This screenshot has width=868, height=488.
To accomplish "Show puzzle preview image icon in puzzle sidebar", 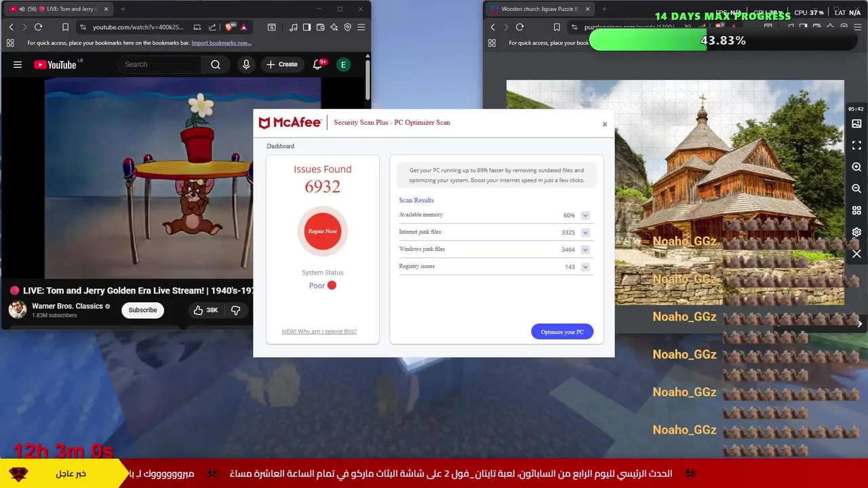I will pos(856,124).
